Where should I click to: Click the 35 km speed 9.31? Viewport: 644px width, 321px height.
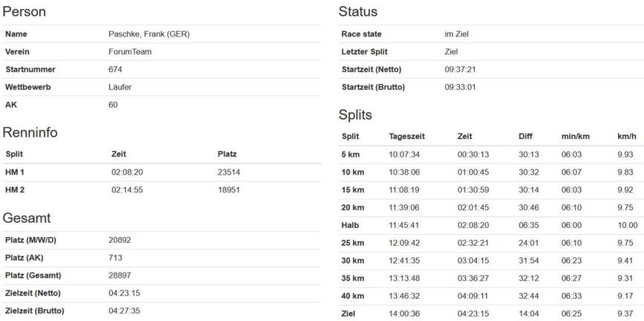pos(625,278)
